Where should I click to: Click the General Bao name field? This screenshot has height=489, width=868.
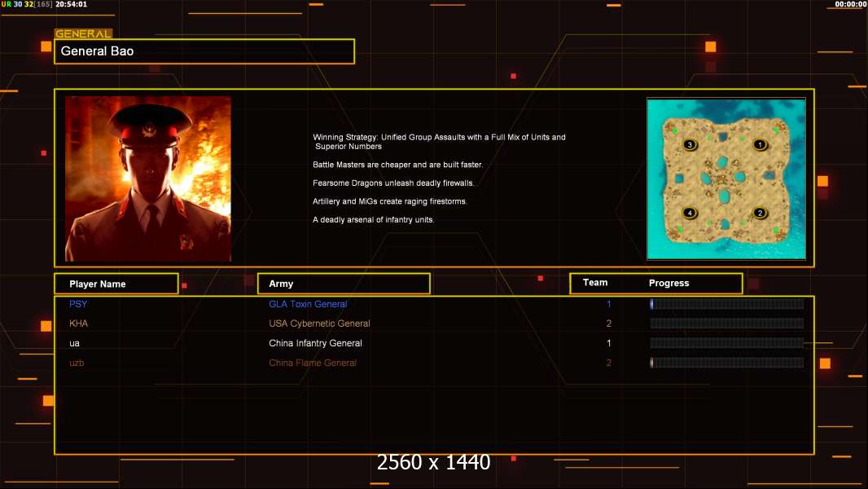coord(204,51)
